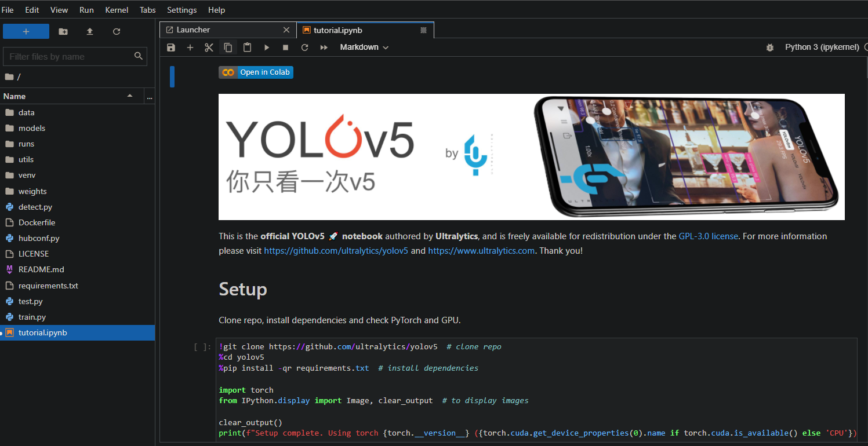Open the data folder
Image resolution: width=868 pixels, height=446 pixels.
[77, 112]
